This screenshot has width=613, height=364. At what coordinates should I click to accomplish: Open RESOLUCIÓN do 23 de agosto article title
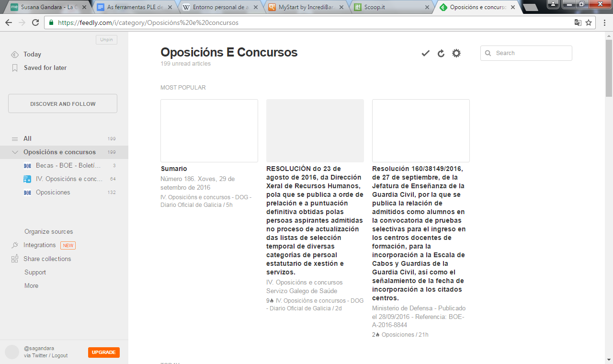pyautogui.click(x=314, y=221)
